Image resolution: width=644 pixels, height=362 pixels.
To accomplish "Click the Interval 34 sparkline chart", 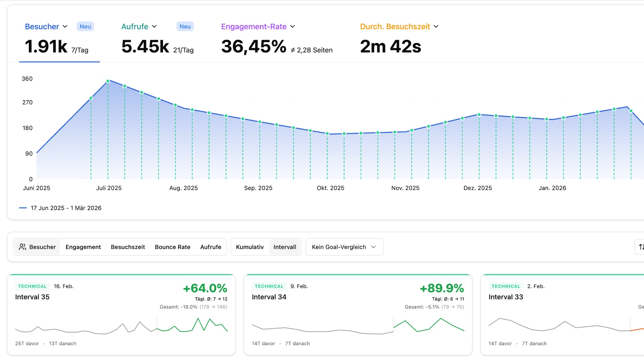I will click(x=358, y=326).
